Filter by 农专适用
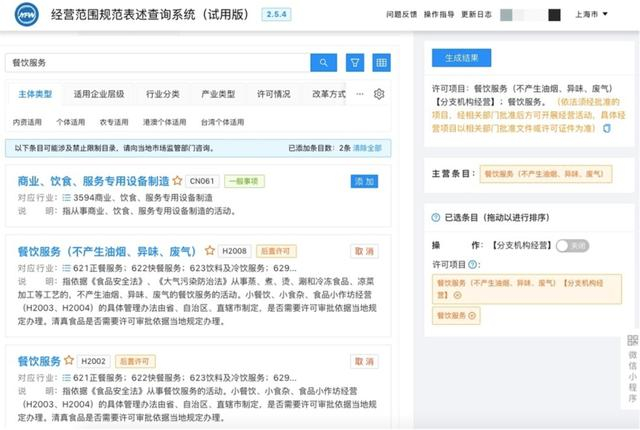 click(114, 122)
